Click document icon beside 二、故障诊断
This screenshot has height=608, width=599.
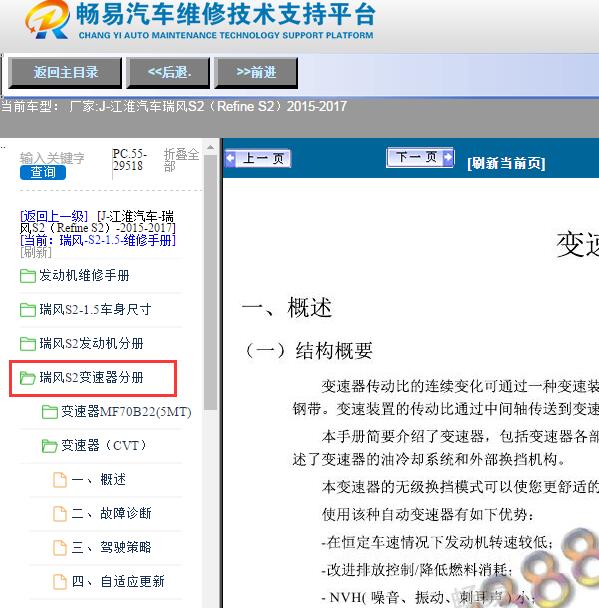[60, 514]
